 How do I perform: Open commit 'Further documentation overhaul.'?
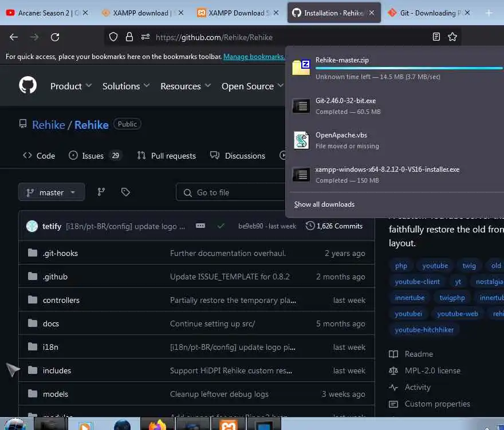(227, 253)
